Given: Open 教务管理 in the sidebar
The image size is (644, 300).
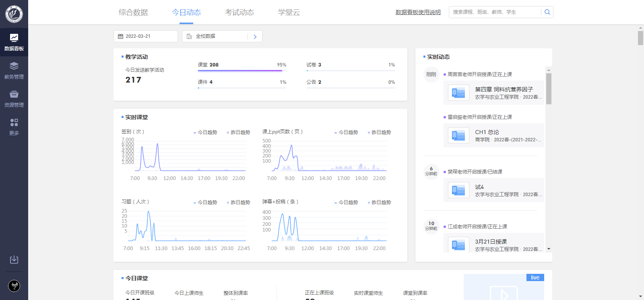Looking at the screenshot, I should click(x=14, y=70).
